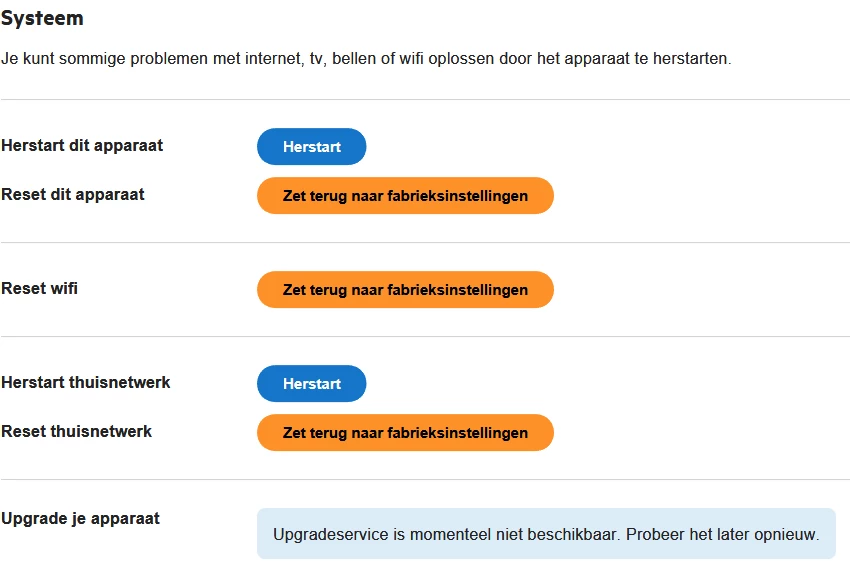Screen dimensions: 850x584
Task: Reset thuisnetwerk to fabrieksinstellingen
Action: (x=405, y=433)
